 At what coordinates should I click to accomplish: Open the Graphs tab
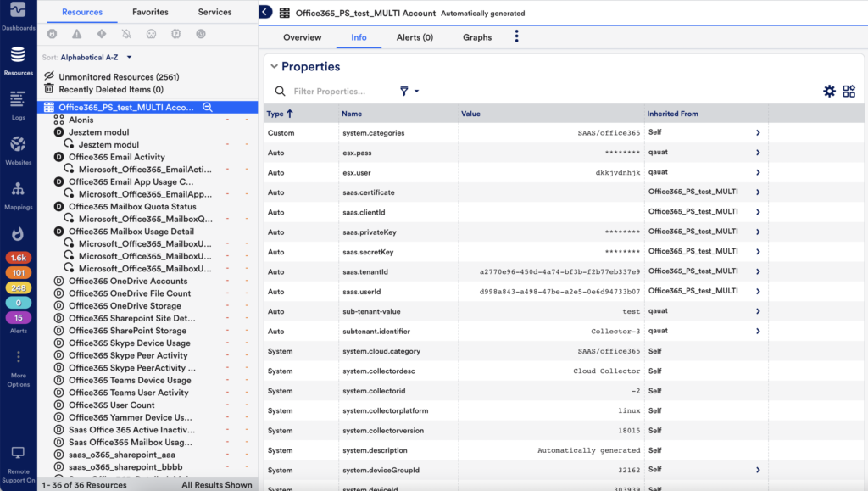pos(477,37)
